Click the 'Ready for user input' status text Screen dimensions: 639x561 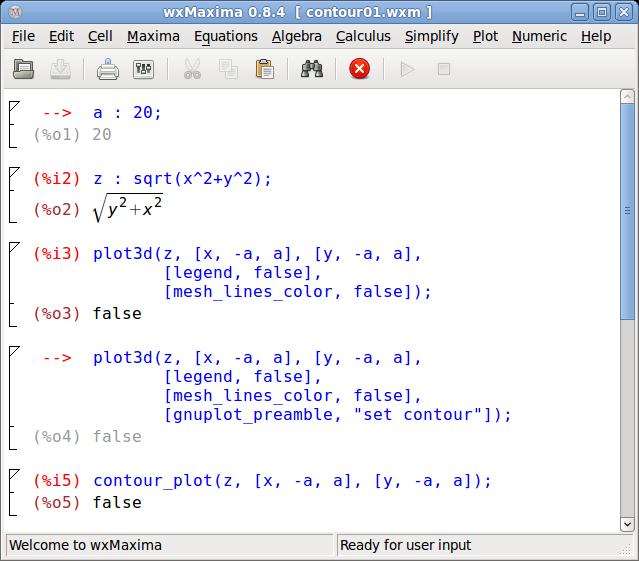405,545
